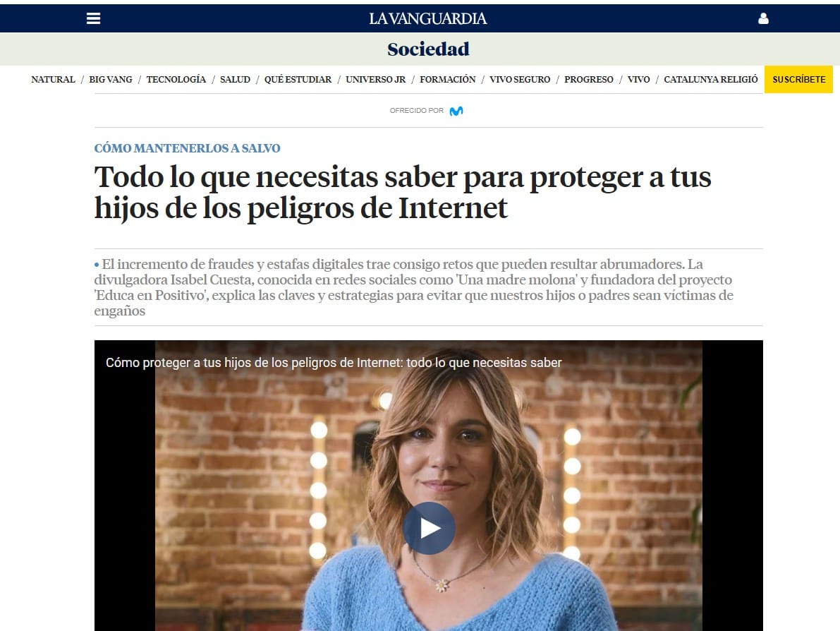Go to the Natural section
The image size is (840, 631).
pos(53,79)
